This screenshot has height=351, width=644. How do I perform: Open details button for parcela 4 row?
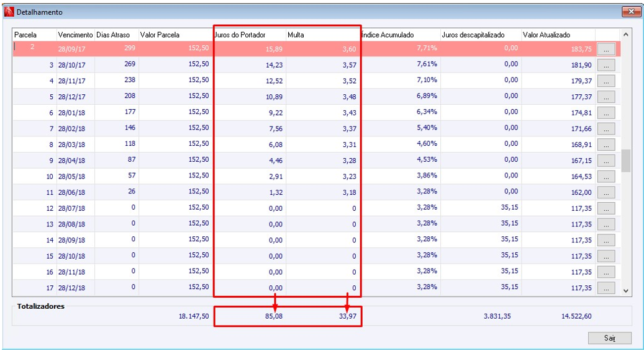tap(606, 81)
